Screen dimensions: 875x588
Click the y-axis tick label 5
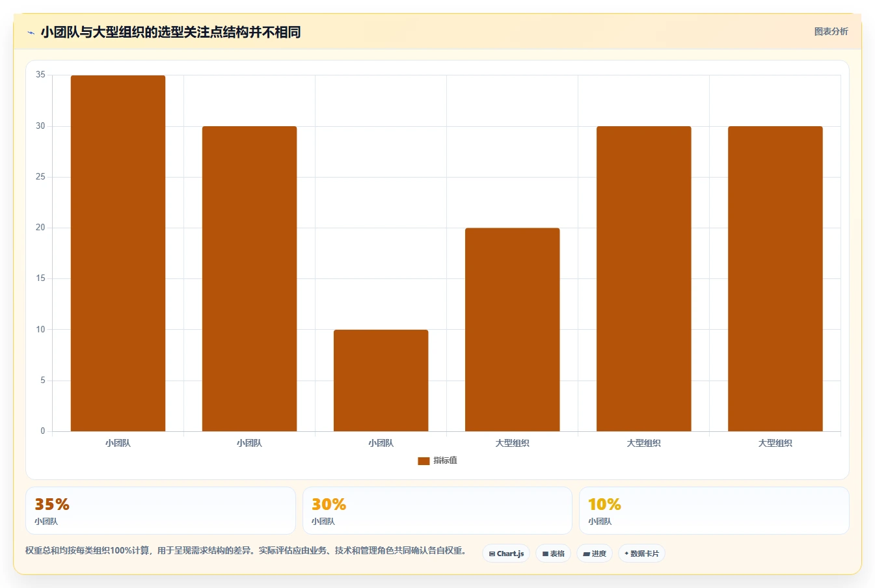coord(43,381)
